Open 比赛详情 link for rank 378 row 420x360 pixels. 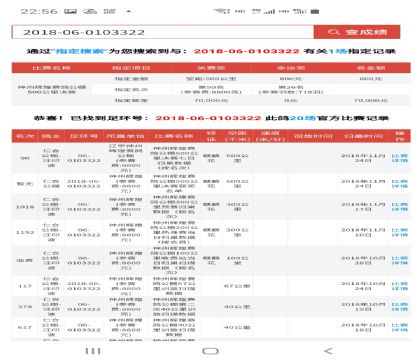point(399,307)
